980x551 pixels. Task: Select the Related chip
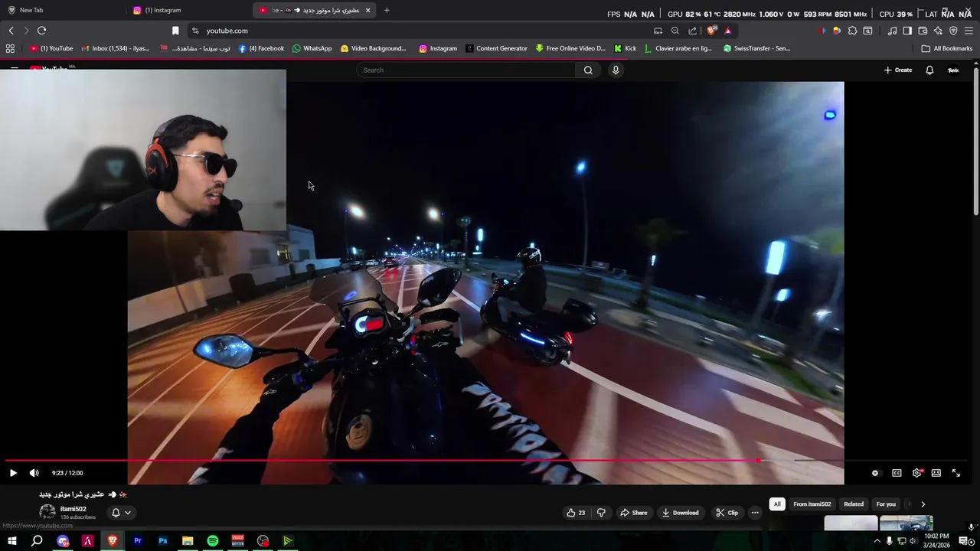point(854,504)
